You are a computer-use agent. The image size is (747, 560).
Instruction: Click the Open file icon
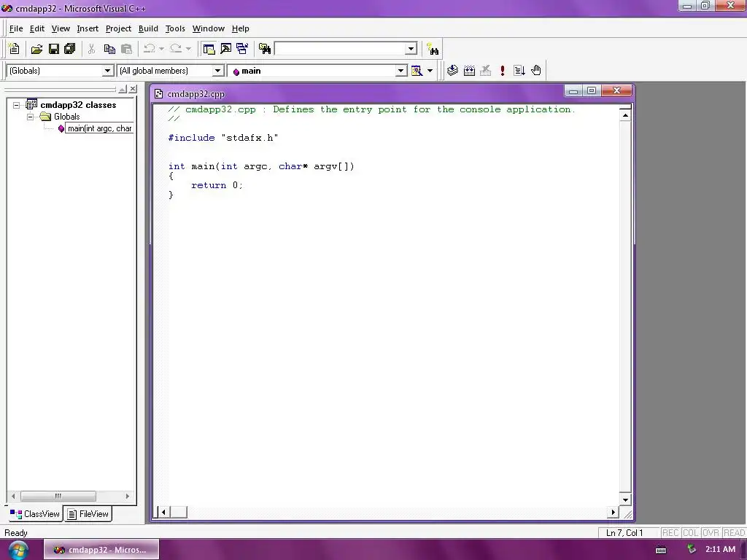36,49
